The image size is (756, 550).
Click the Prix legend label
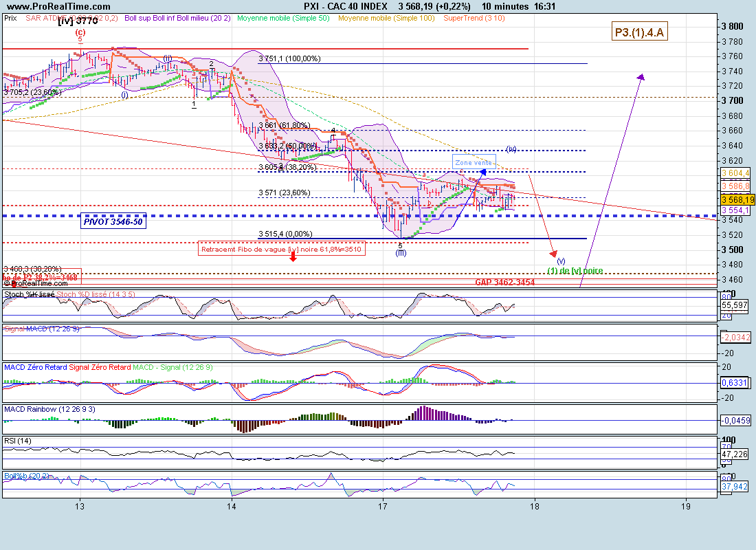pos(10,19)
